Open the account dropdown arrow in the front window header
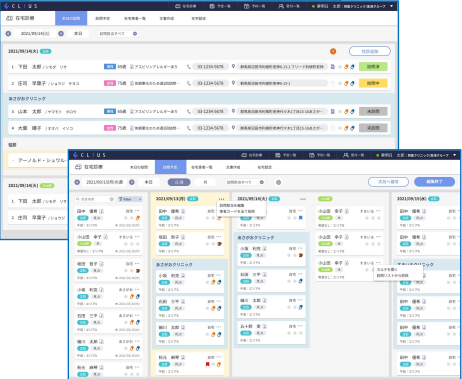The height and width of the screenshot is (379, 462). pyautogui.click(x=455, y=155)
